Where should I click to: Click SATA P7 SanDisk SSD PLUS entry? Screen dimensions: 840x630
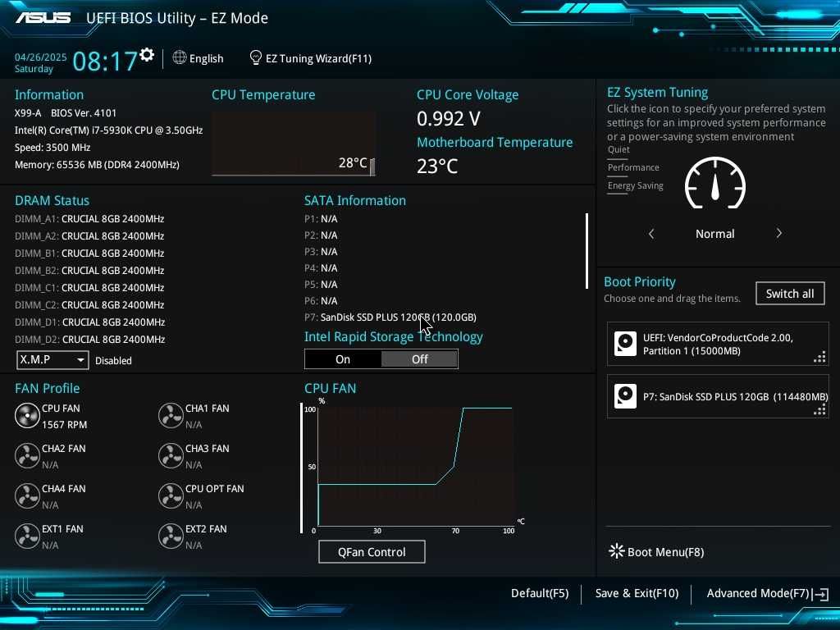(x=390, y=317)
